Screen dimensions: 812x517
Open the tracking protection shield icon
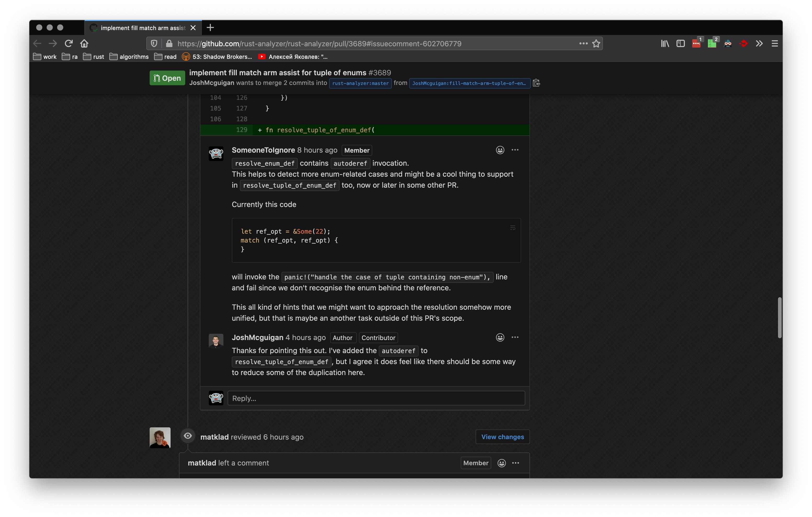154,43
